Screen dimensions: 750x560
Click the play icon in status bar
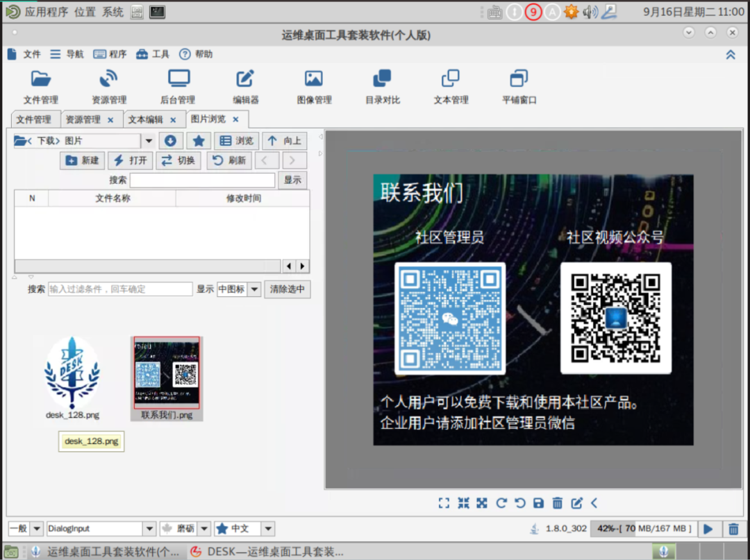(x=708, y=529)
